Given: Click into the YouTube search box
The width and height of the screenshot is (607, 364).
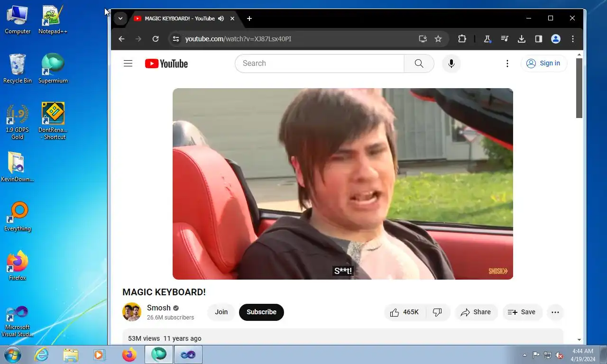Looking at the screenshot, I should pos(320,64).
